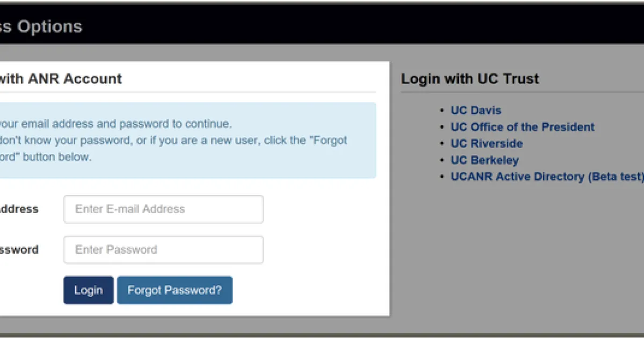Screen dimensions: 644x338
Task: Click the Enter E-mail Address field
Action: [x=163, y=209]
